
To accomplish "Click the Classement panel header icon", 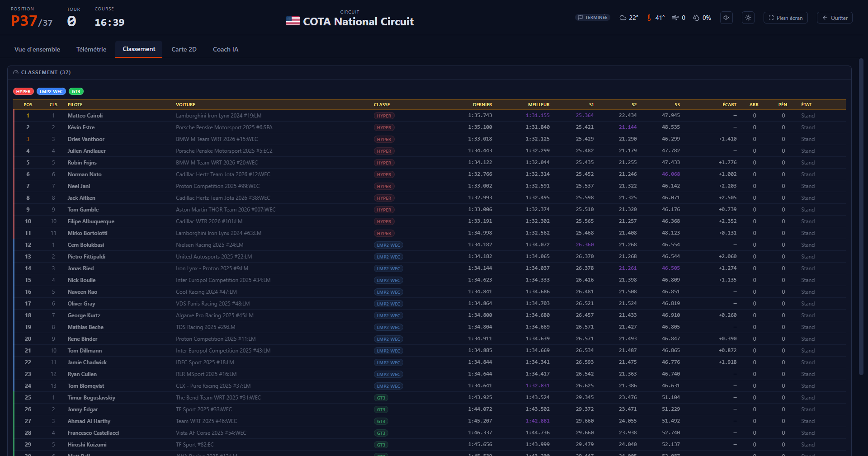I will coord(16,72).
